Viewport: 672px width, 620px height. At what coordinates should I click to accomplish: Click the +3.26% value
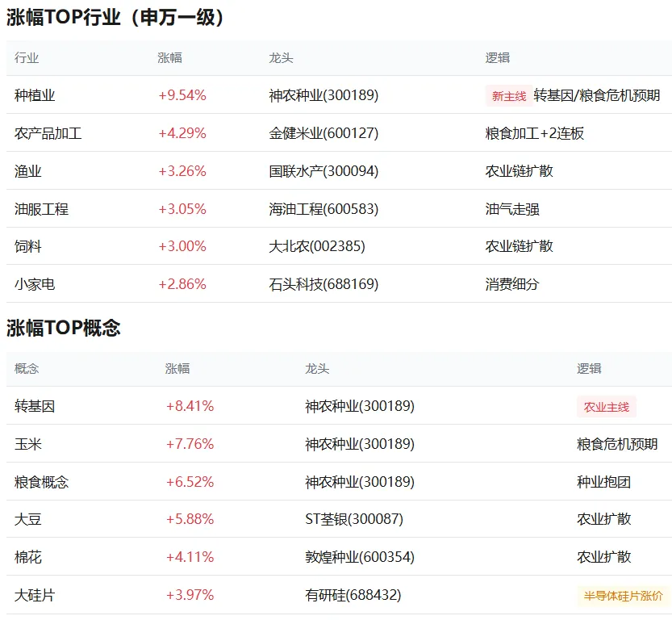[x=182, y=171]
